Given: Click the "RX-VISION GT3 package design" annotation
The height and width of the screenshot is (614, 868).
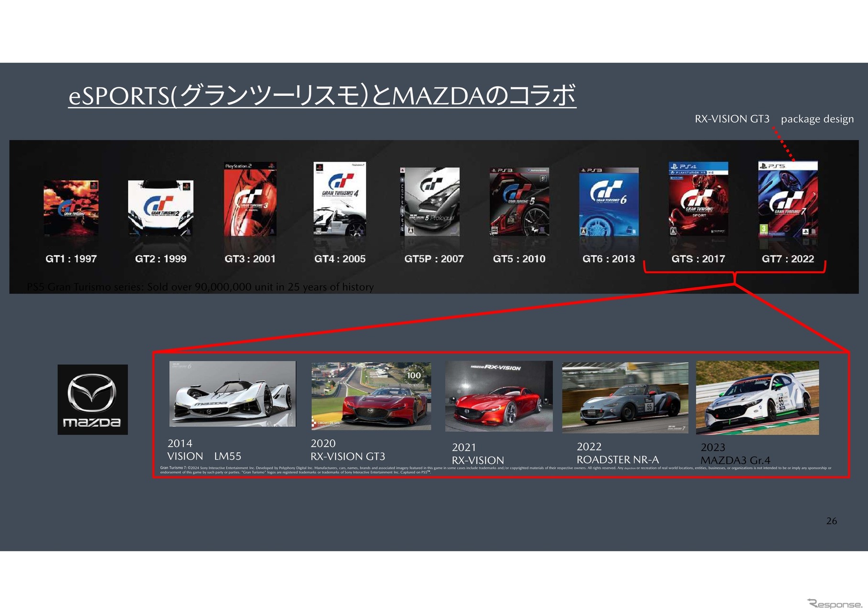Looking at the screenshot, I should [774, 119].
